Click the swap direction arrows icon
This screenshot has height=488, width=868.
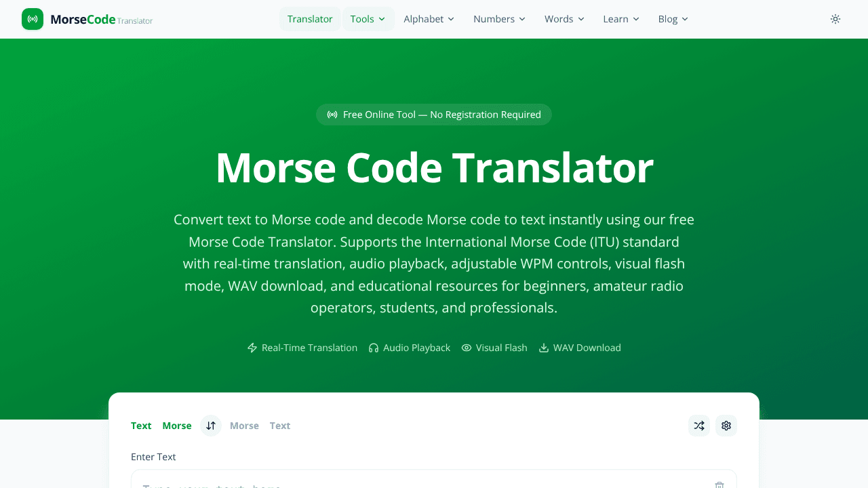[x=211, y=426]
